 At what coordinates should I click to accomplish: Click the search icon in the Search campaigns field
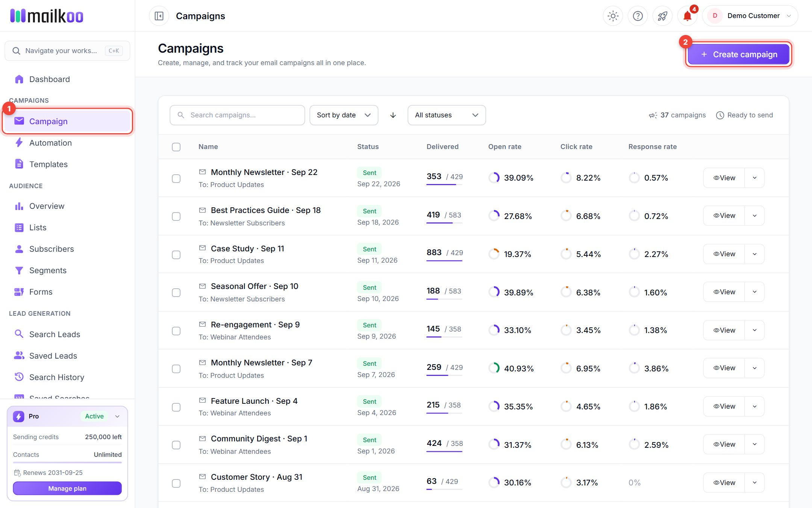coord(181,115)
